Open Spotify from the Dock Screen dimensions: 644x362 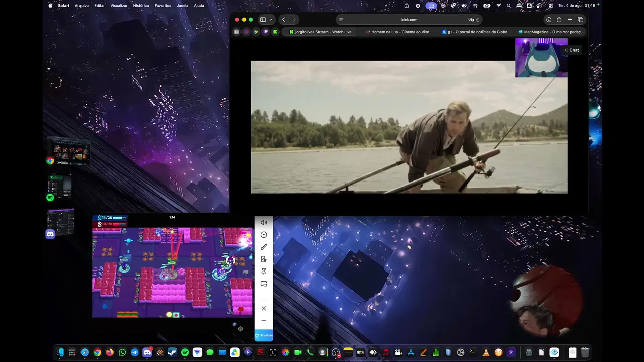(x=185, y=353)
